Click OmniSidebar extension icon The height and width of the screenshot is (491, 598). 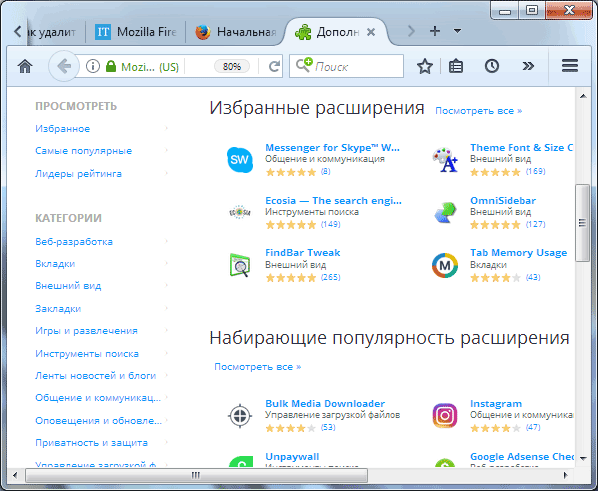point(445,212)
